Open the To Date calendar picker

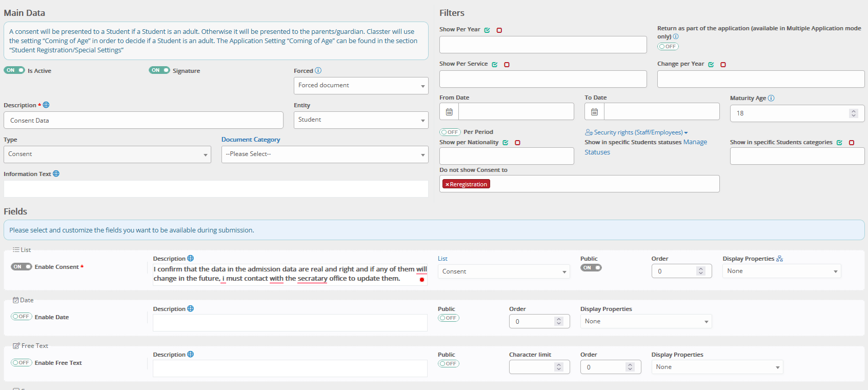tap(594, 112)
